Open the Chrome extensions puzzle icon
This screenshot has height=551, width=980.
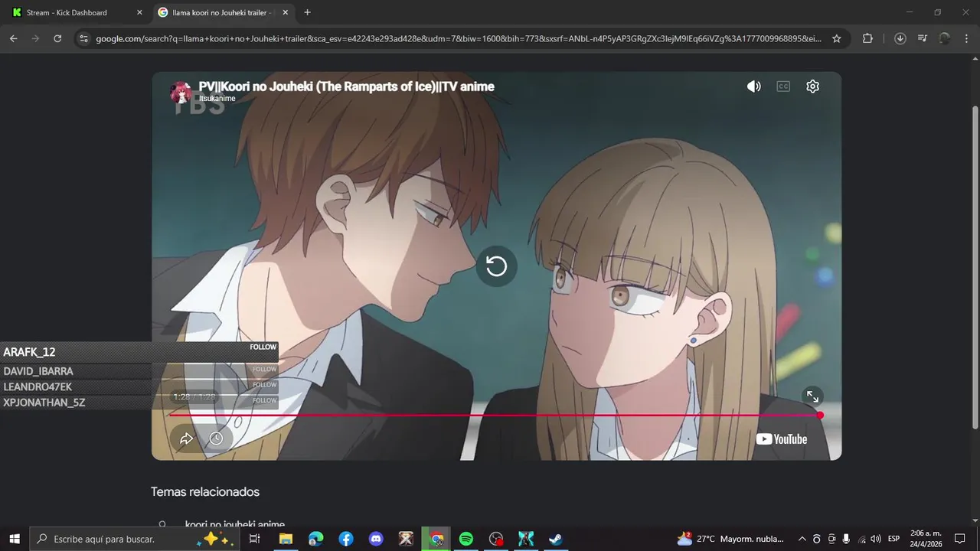tap(867, 38)
